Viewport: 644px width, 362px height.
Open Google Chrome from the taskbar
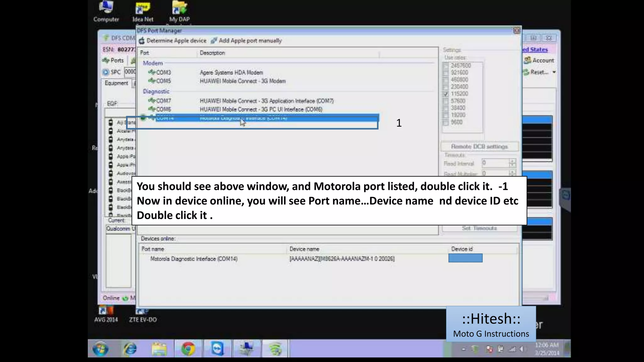click(188, 349)
